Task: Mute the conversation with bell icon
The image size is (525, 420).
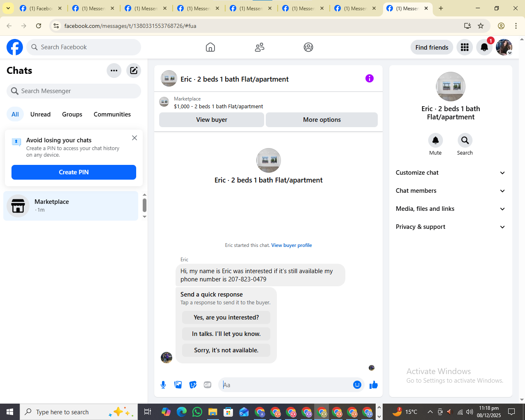Action: click(436, 140)
